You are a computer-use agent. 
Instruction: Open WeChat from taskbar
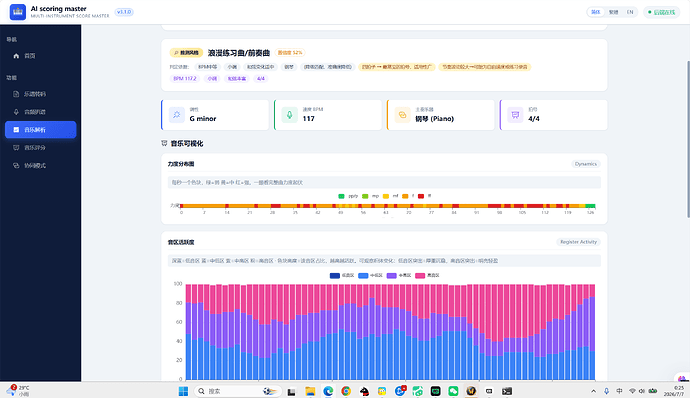453,391
